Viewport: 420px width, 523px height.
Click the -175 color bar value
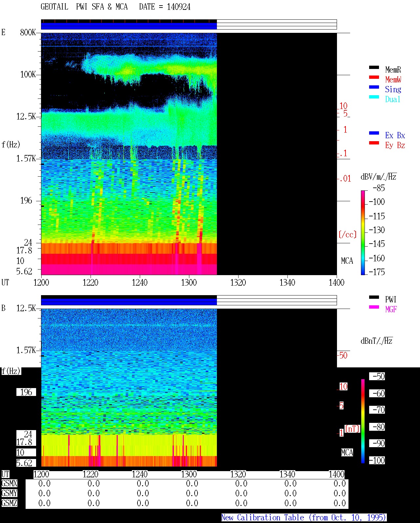click(377, 272)
